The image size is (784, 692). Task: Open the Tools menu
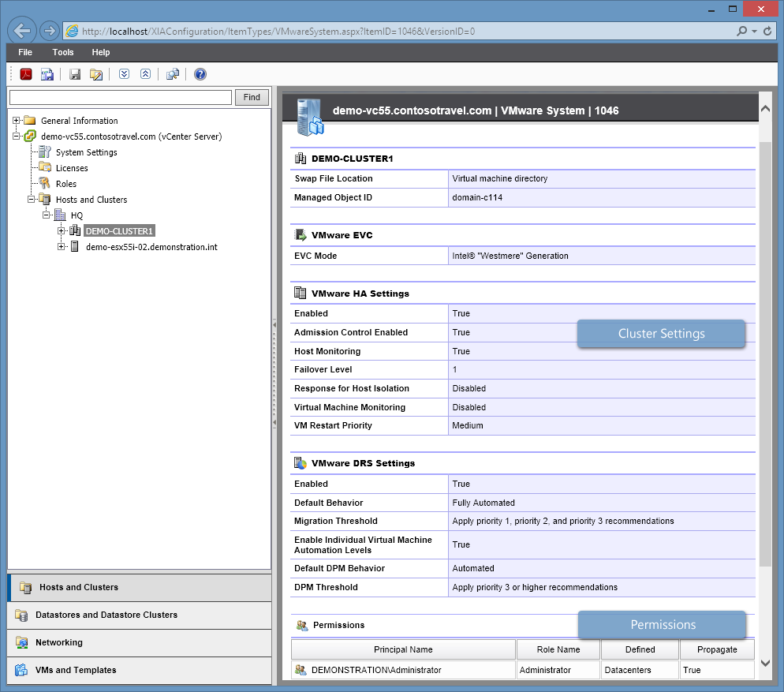pyautogui.click(x=63, y=52)
